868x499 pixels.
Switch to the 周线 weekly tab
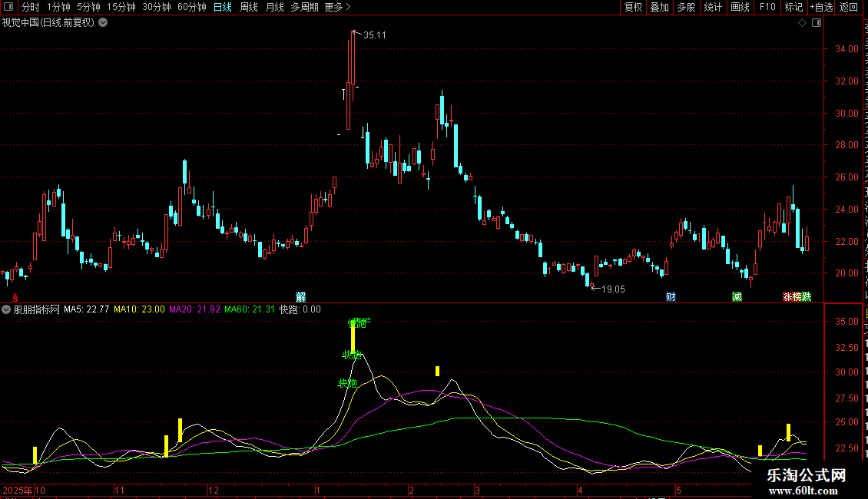click(249, 7)
